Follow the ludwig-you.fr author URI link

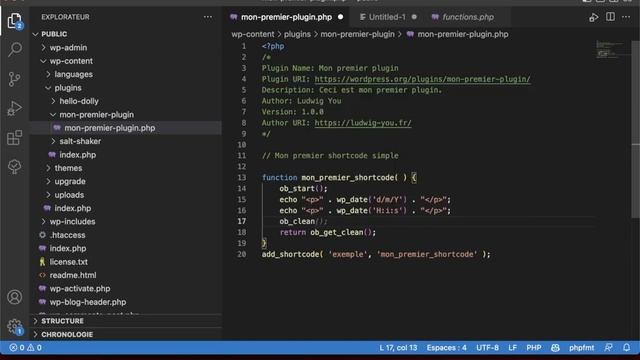click(363, 123)
